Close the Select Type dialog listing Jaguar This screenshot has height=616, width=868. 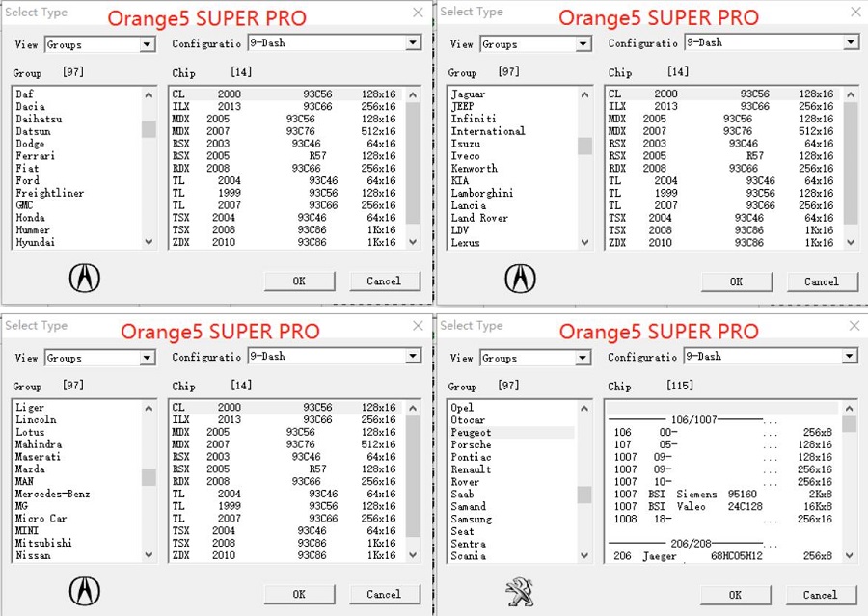coord(855,12)
